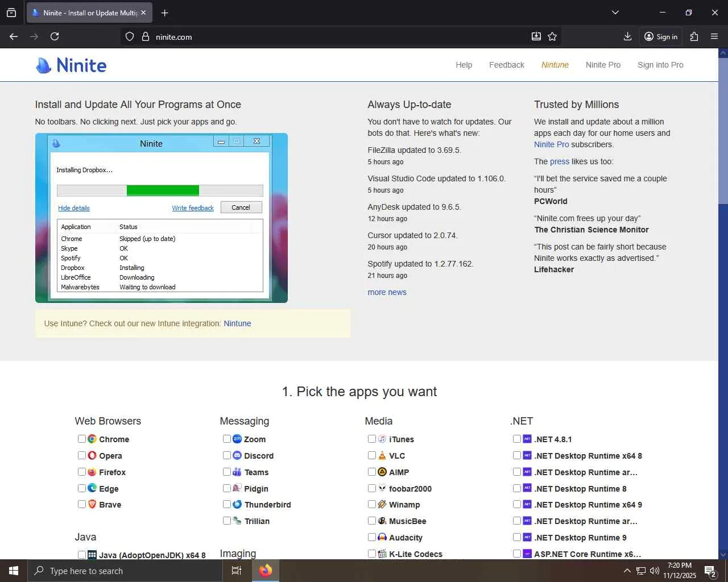The height and width of the screenshot is (582, 728).
Task: Select the Thunderbird checkbox
Action: click(x=227, y=504)
